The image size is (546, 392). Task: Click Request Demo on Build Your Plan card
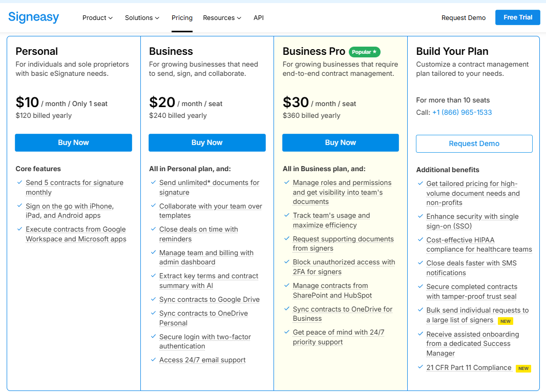tap(474, 143)
